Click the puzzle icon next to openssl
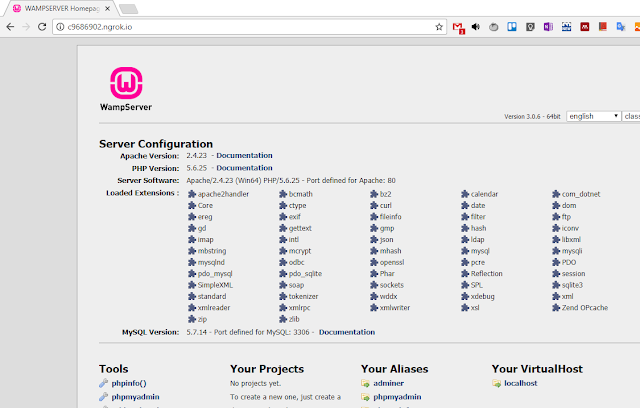The height and width of the screenshot is (408, 640). tap(374, 262)
